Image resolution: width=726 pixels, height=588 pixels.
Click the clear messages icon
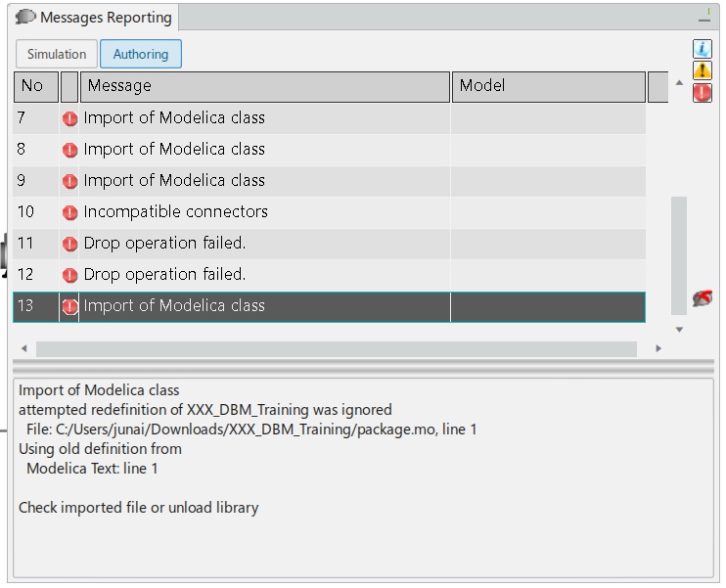pos(702,298)
